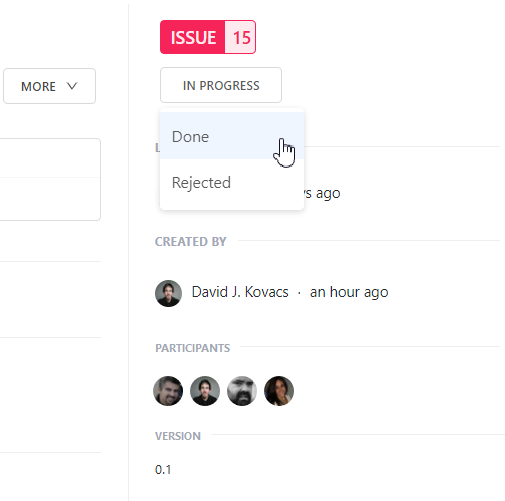Open the MORE dropdown button
505x501 pixels.
point(49,86)
